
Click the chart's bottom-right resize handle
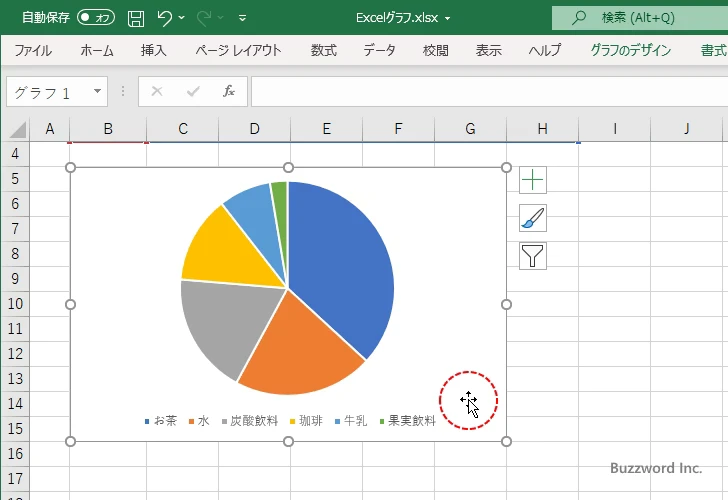[x=507, y=441]
